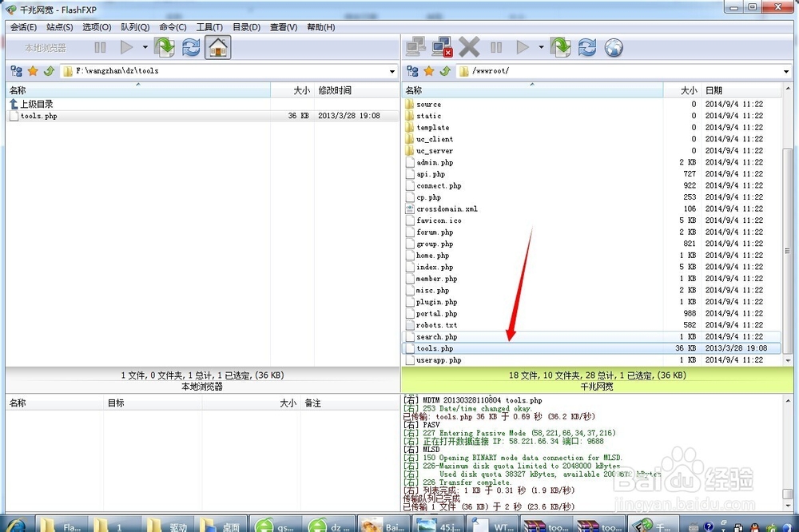Click the disconnect from server icon
799x532 pixels.
[x=442, y=47]
